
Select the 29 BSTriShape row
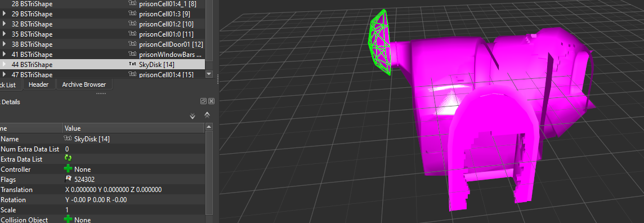pos(102,14)
